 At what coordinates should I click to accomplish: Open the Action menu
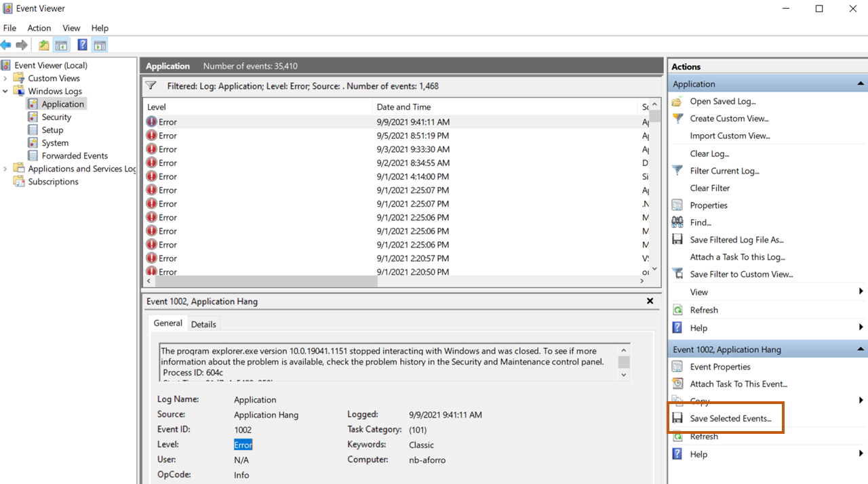(x=39, y=28)
